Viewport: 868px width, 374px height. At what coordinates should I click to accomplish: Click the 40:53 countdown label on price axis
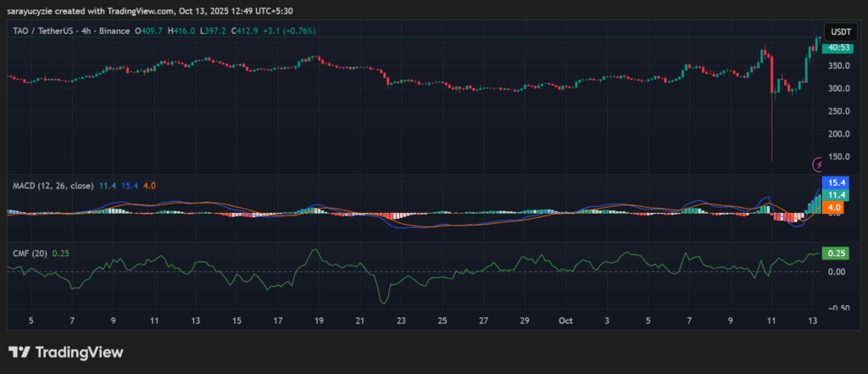click(x=840, y=48)
